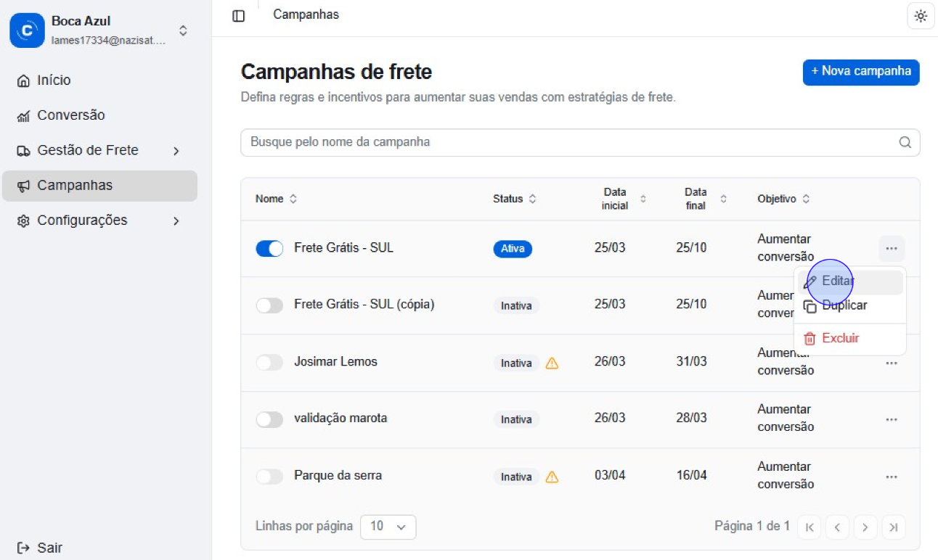Expand the Gestão de Frete submenu
The image size is (938, 560).
click(x=176, y=151)
